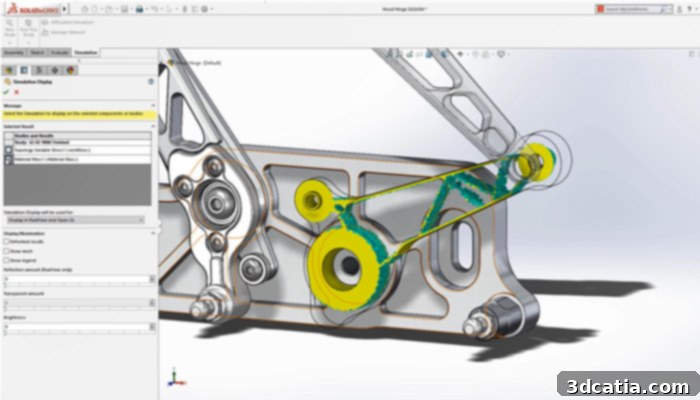Open the search options dropdown
The width and height of the screenshot is (700, 400).
tap(670, 8)
